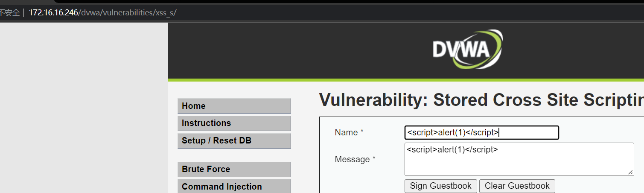Focus the Name input field
644x193 pixels.
pyautogui.click(x=481, y=132)
